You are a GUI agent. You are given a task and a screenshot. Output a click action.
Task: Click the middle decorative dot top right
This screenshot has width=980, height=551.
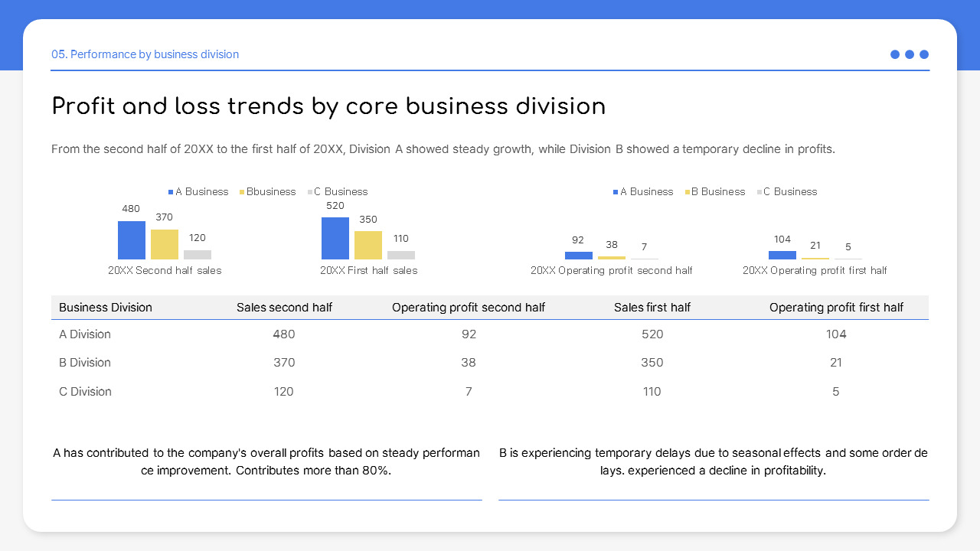coord(910,54)
